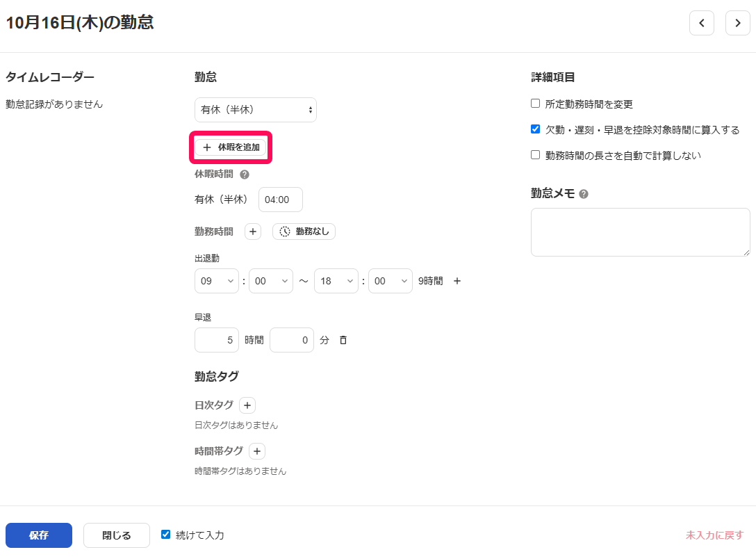This screenshot has height=559, width=756.
Task: Click 未入力に戻す link
Action: (x=714, y=535)
